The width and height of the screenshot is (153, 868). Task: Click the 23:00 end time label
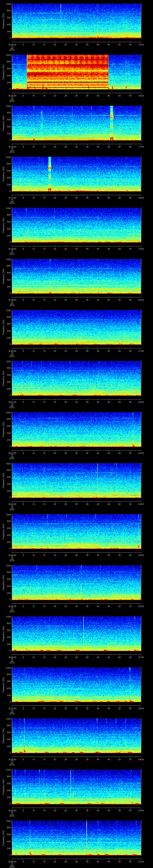coord(141,453)
